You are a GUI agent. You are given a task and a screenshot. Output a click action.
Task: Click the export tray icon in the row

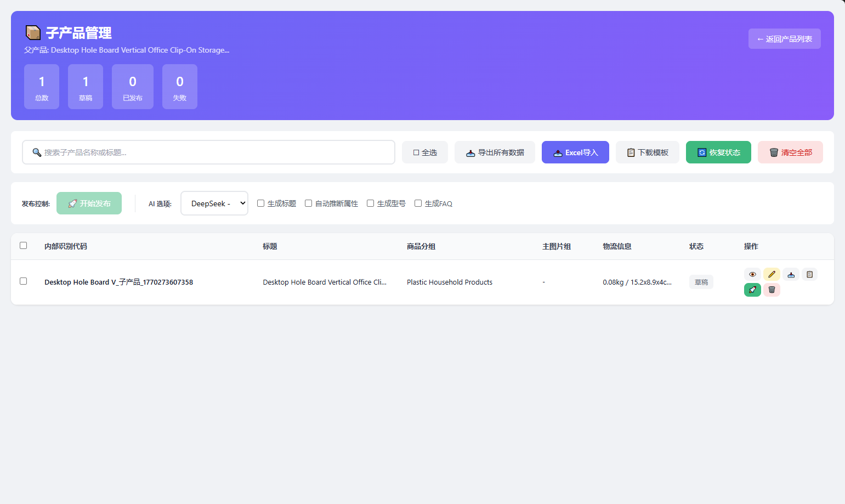click(791, 274)
